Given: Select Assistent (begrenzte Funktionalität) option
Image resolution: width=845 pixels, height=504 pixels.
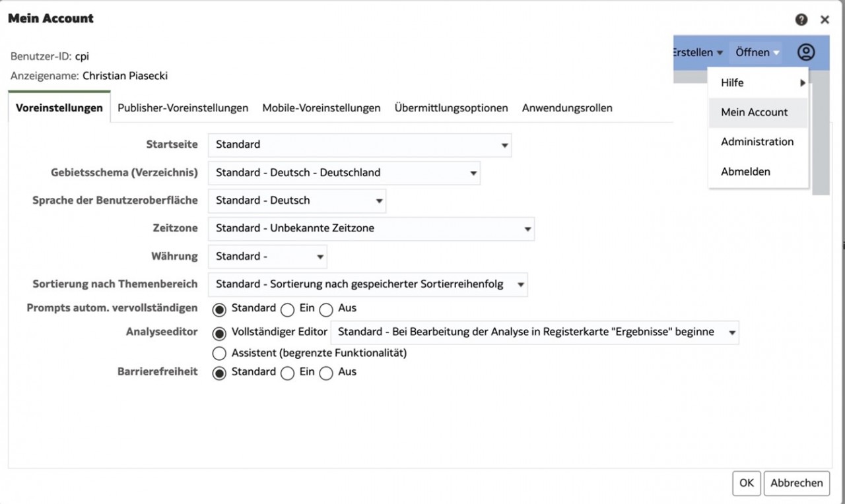Looking at the screenshot, I should (x=219, y=354).
